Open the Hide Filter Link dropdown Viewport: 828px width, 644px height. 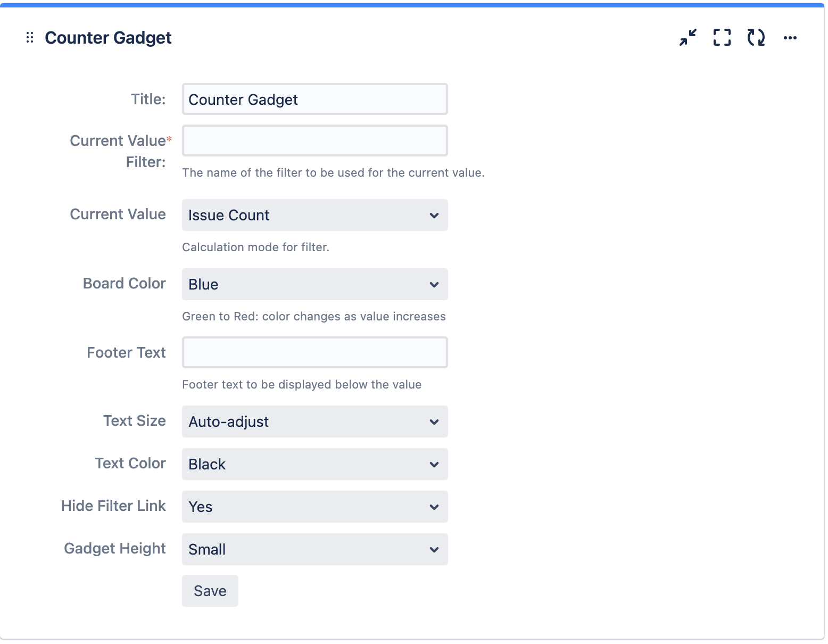pos(314,507)
